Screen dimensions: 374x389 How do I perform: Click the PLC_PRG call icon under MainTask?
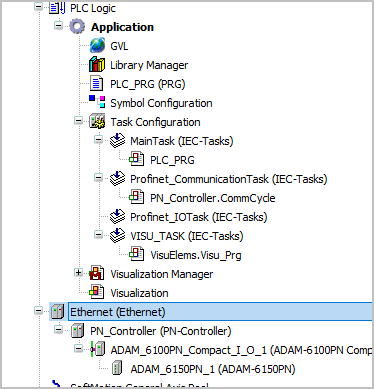137,159
